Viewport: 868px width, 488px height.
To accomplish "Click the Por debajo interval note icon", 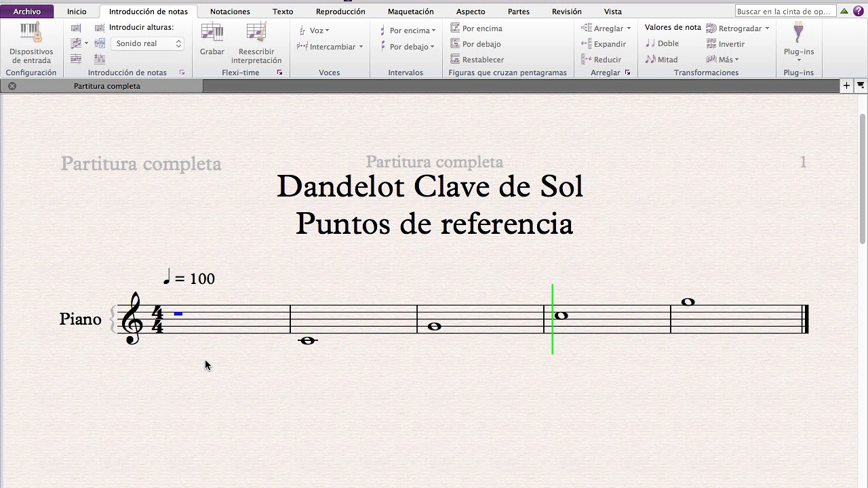I will (382, 47).
